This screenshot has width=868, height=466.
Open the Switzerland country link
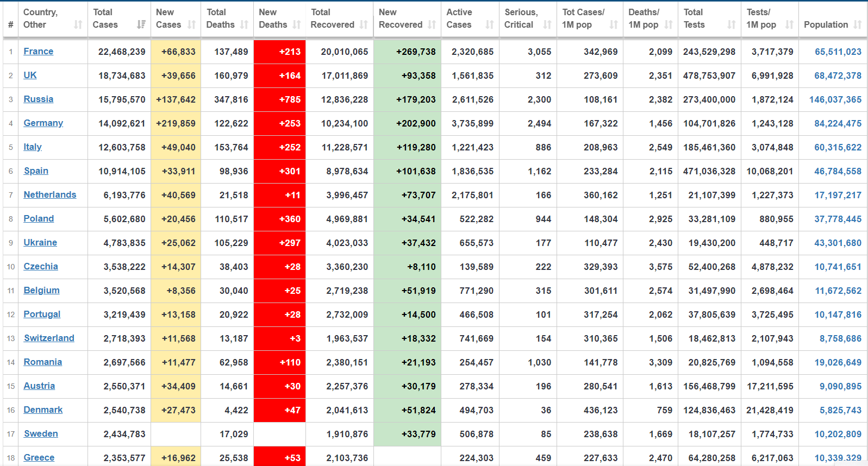click(49, 338)
